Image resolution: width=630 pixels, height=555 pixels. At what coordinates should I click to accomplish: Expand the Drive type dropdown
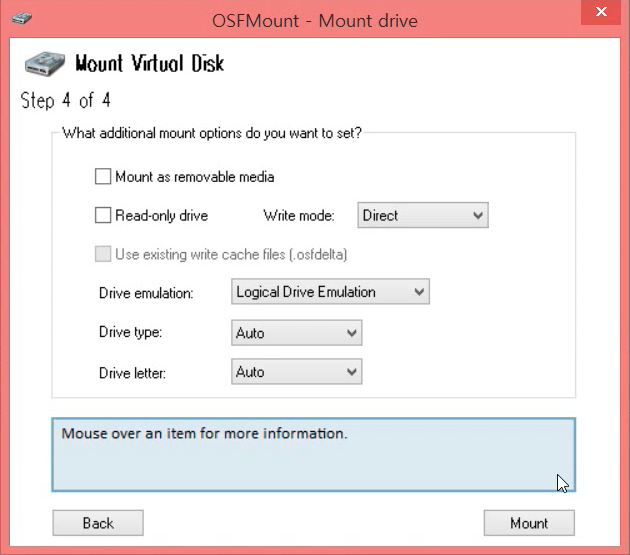(297, 333)
